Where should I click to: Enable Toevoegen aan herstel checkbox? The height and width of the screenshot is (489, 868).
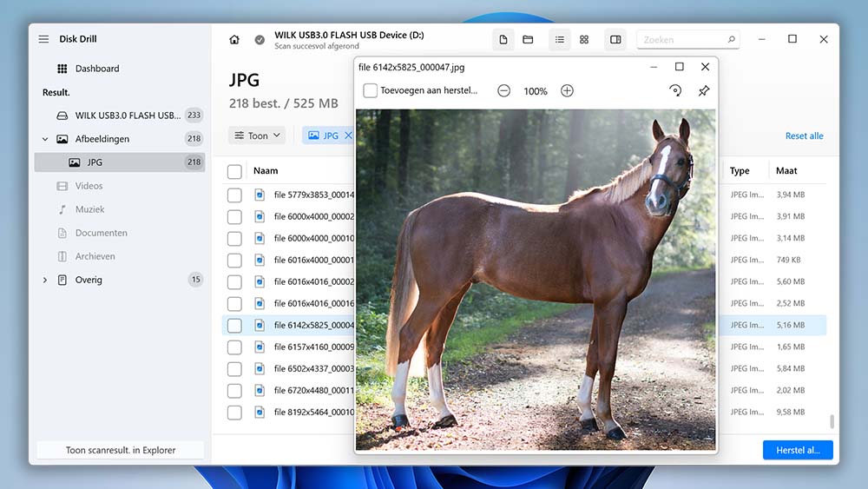click(x=371, y=91)
